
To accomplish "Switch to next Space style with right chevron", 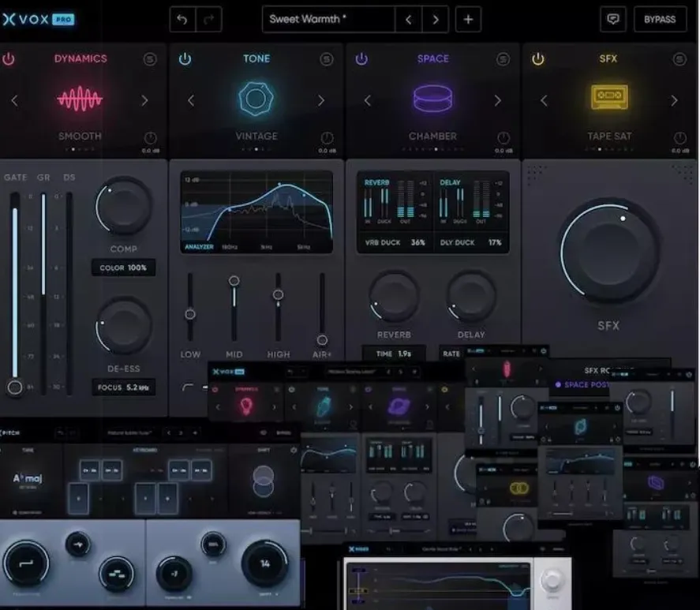I will tap(498, 100).
